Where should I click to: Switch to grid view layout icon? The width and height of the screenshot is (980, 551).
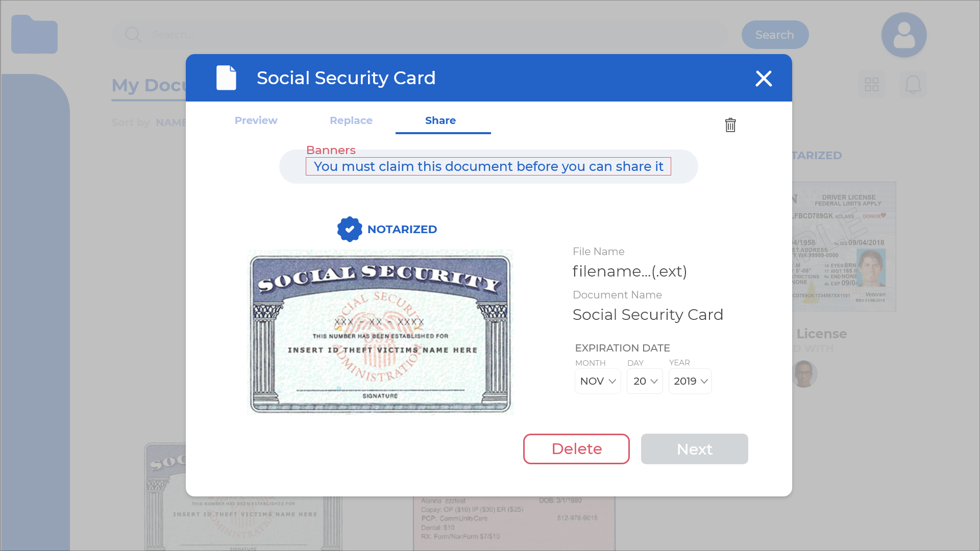click(x=872, y=85)
